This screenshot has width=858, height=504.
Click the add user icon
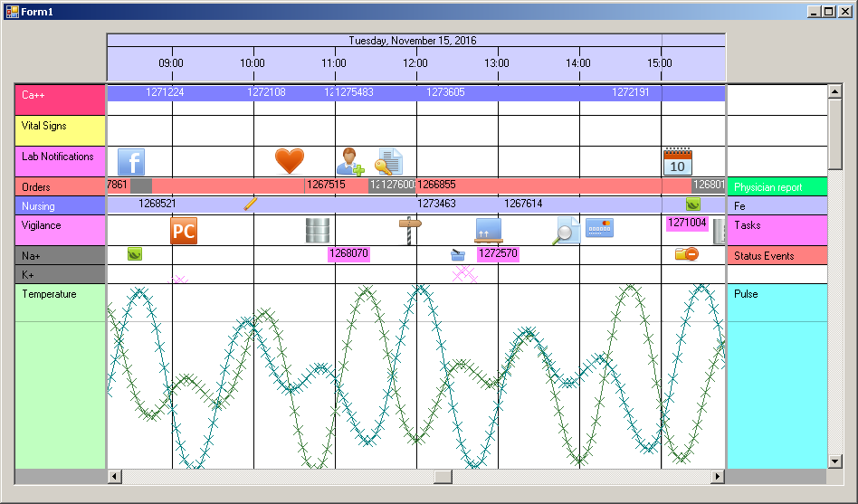[349, 162]
